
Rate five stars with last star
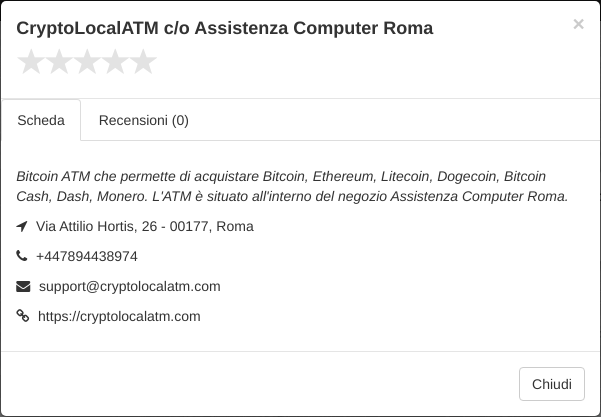[x=143, y=61]
